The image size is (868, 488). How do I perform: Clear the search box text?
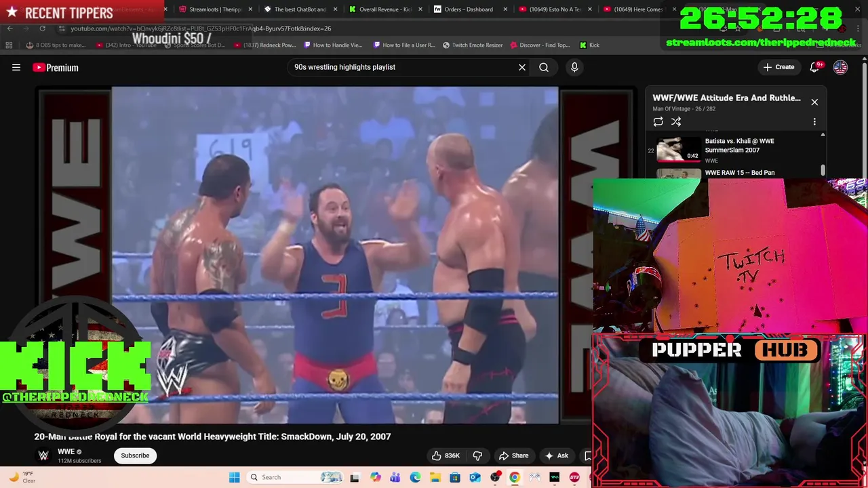522,67
